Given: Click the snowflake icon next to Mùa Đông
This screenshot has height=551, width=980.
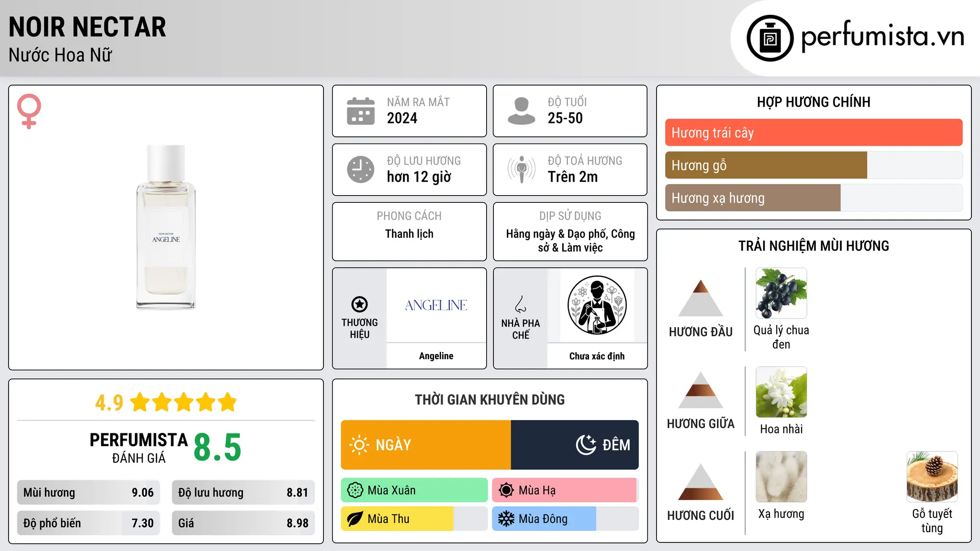Looking at the screenshot, I should coord(506,519).
